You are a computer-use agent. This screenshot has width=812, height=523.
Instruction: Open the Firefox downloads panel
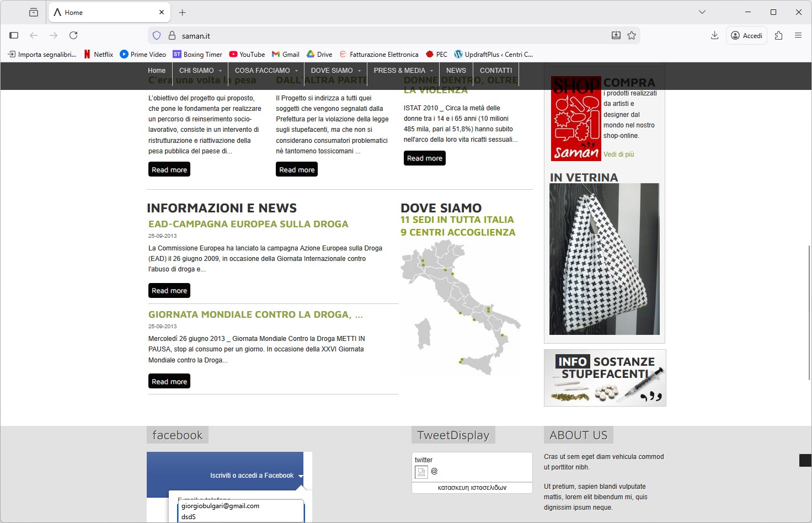click(x=714, y=35)
